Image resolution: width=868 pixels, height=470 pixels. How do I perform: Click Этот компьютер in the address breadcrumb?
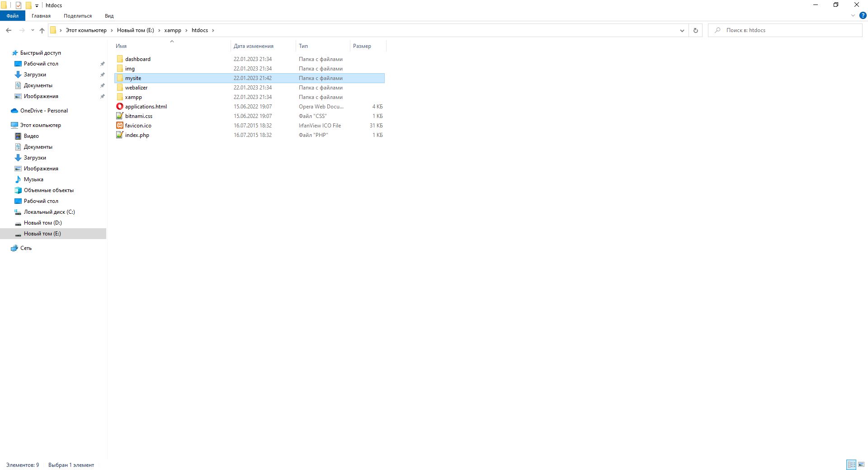(x=86, y=30)
